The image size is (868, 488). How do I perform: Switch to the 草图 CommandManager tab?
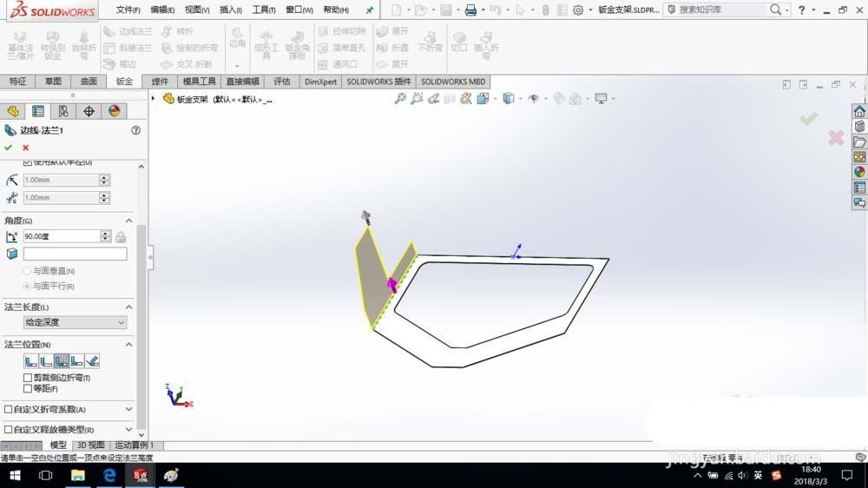[x=53, y=82]
